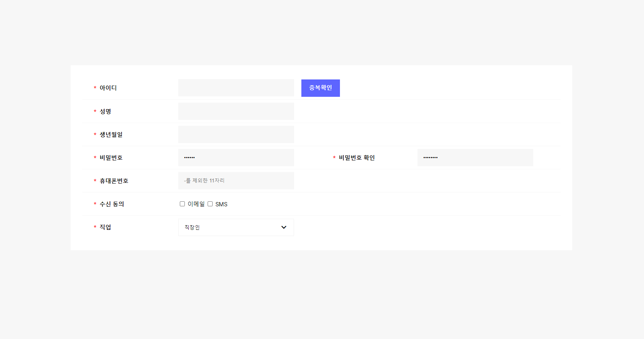Click the first 비밀번호 password field
Viewport: 644px width, 339px height.
[236, 157]
